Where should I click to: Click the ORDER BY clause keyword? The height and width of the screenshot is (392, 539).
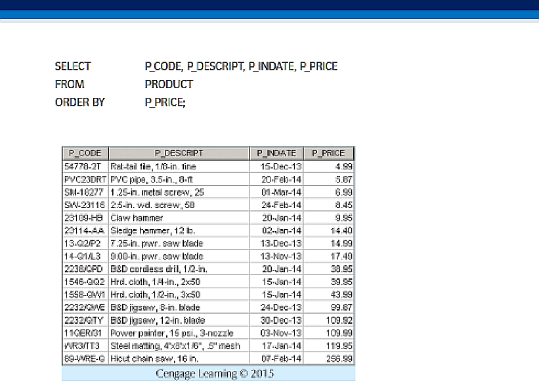click(79, 102)
